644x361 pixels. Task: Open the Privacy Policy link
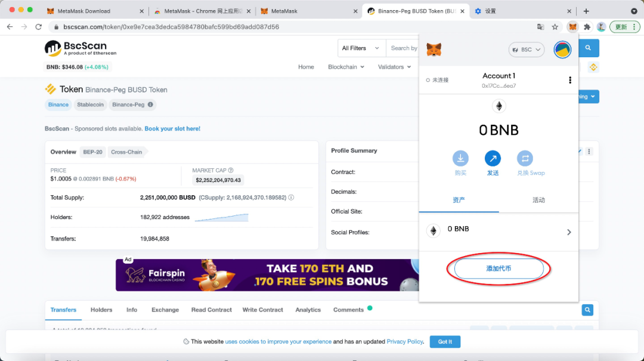(x=404, y=342)
